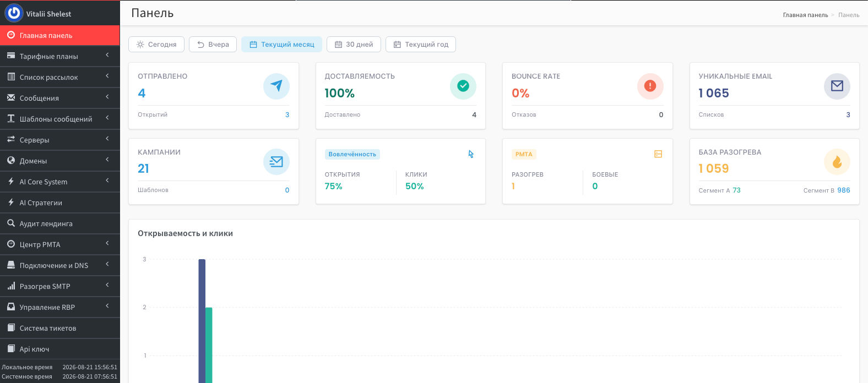The height and width of the screenshot is (383, 868).
Task: Expand Список рассылок submenu chevron
Action: [x=107, y=76]
